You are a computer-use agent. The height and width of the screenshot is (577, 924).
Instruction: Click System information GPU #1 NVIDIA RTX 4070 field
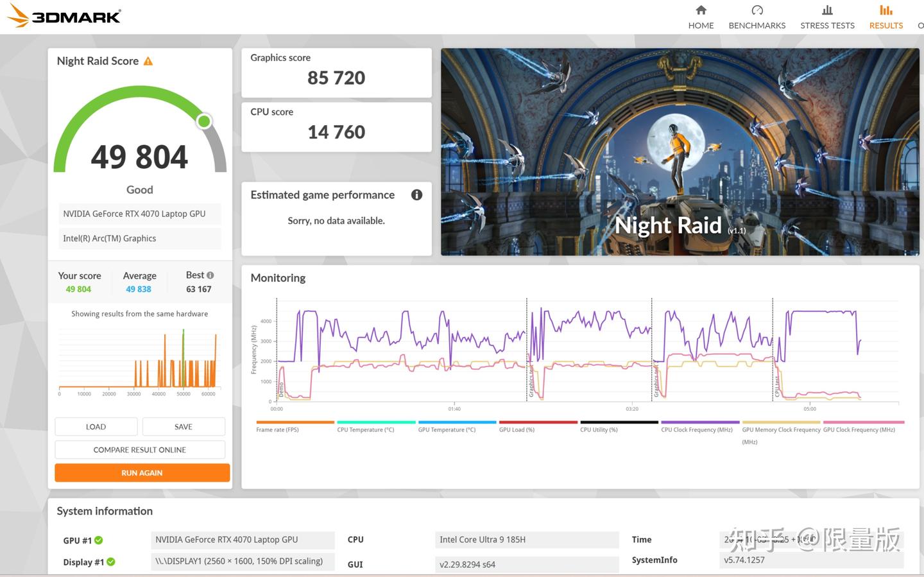[243, 540]
